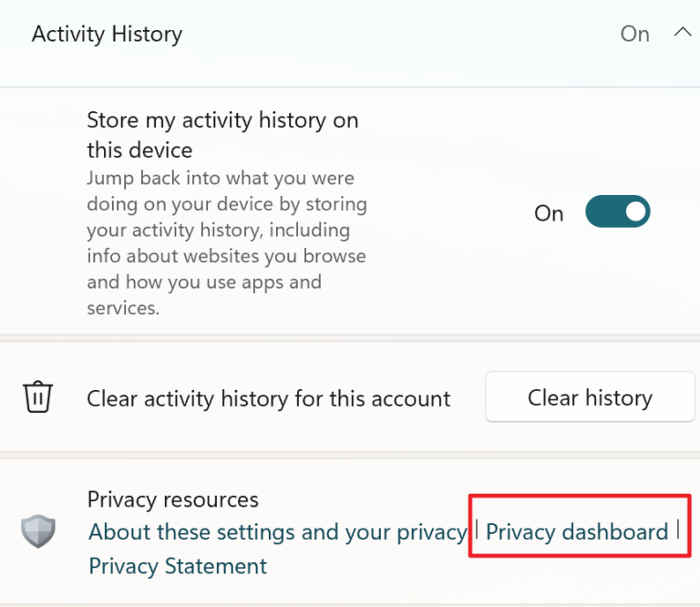This screenshot has width=700, height=607.
Task: Click the divider bar before Privacy dashboard
Action: pos(477,530)
